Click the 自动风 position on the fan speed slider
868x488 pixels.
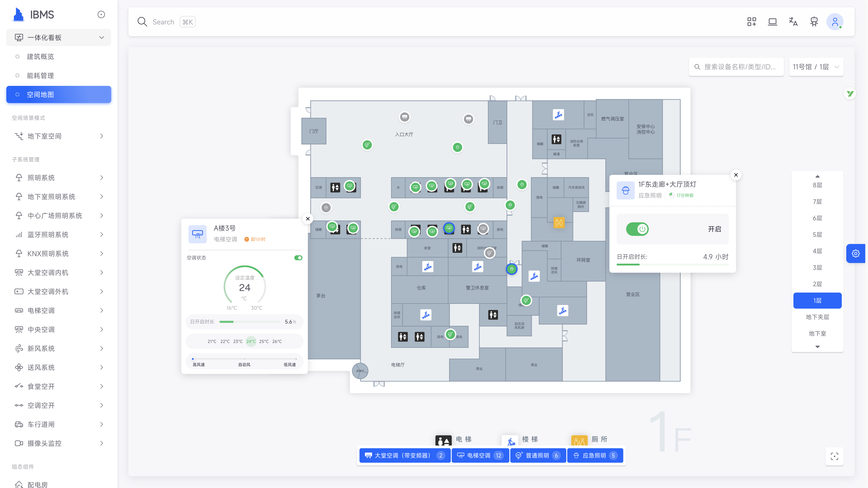tap(244, 359)
